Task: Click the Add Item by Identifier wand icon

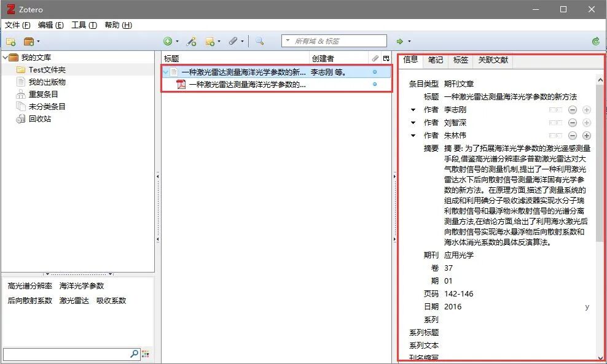Action: click(191, 41)
